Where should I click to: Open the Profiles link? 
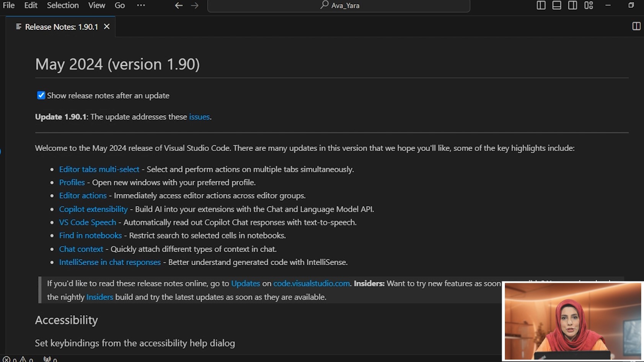[72, 182]
